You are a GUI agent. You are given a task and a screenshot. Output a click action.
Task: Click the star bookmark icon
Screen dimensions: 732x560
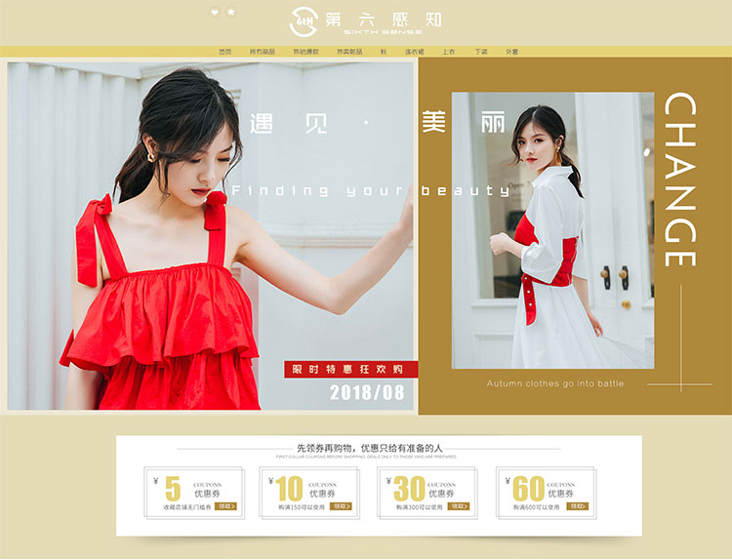pos(231,13)
